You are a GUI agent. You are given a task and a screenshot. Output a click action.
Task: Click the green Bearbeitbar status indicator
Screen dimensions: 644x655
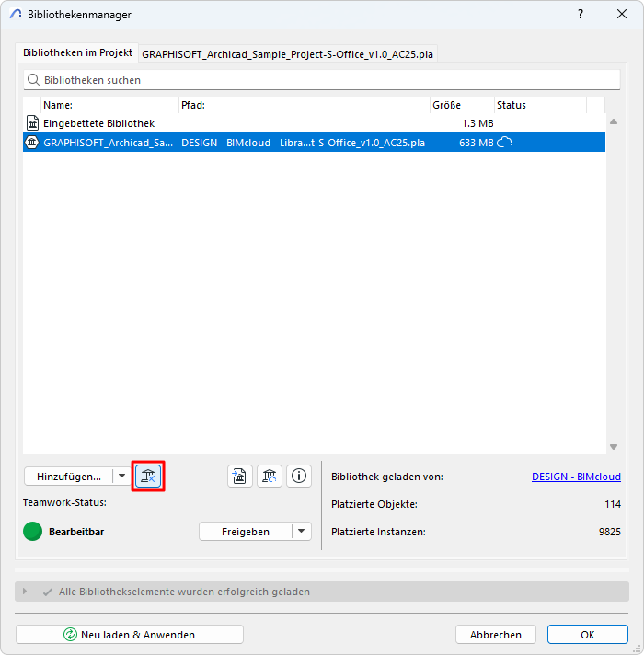click(x=32, y=532)
